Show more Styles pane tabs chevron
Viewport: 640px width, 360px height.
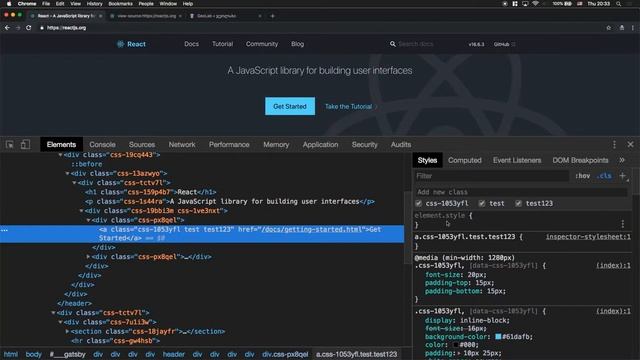pyautogui.click(x=622, y=160)
